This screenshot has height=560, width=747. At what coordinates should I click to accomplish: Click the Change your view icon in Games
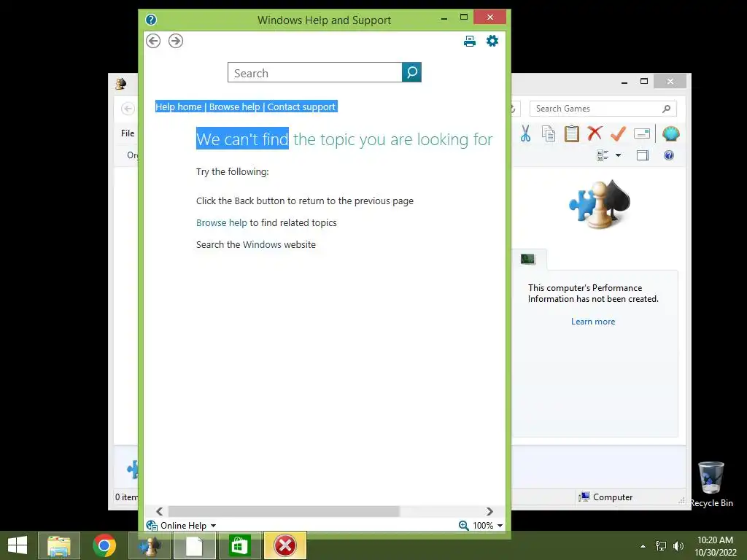(603, 155)
